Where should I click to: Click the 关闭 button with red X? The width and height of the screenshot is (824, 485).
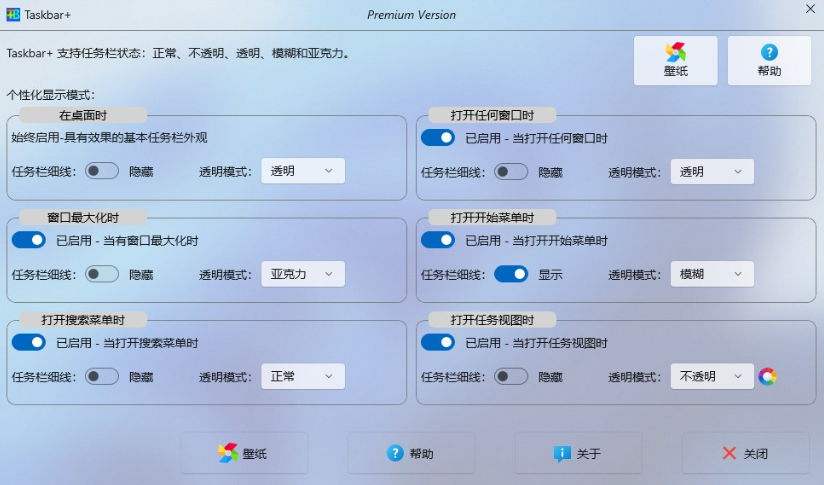click(x=745, y=453)
